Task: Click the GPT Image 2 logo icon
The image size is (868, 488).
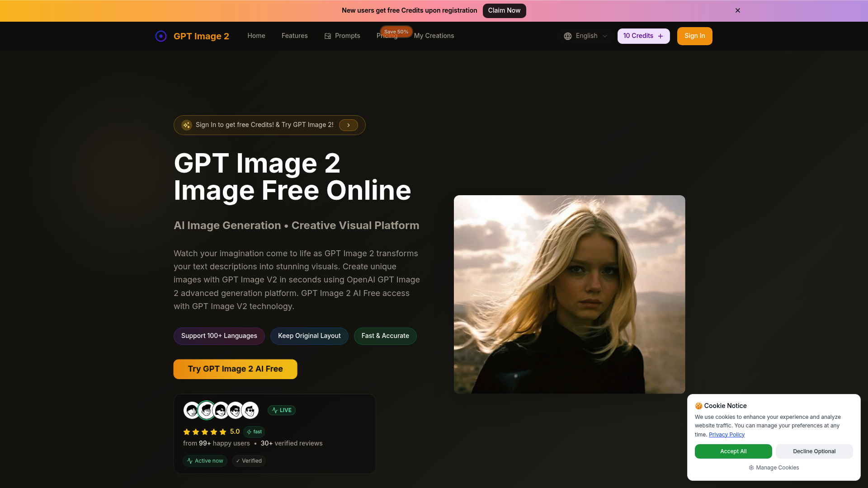Action: pyautogui.click(x=161, y=36)
